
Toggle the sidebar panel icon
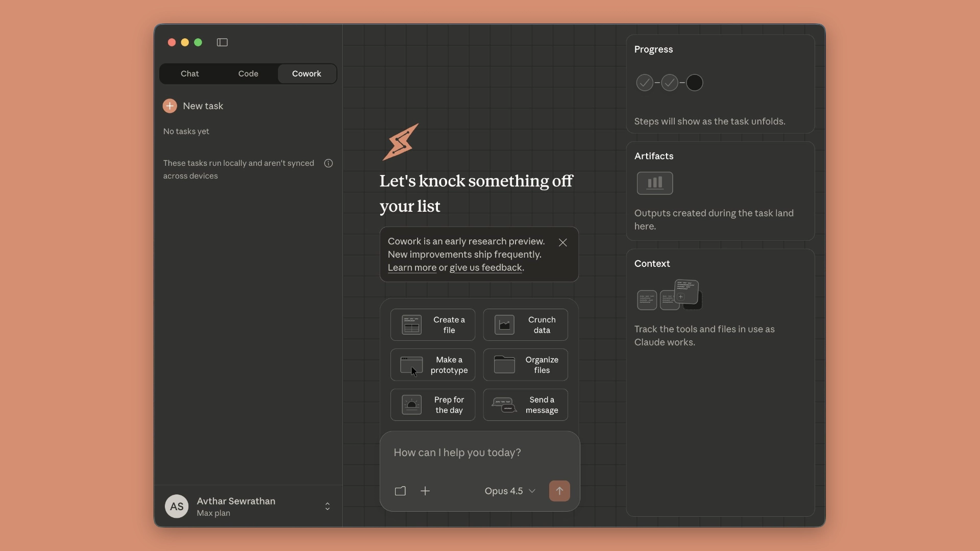coord(222,42)
